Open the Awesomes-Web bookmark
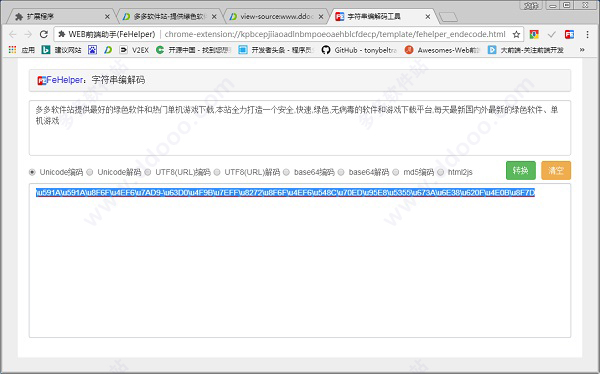The image size is (600, 374). [442, 50]
